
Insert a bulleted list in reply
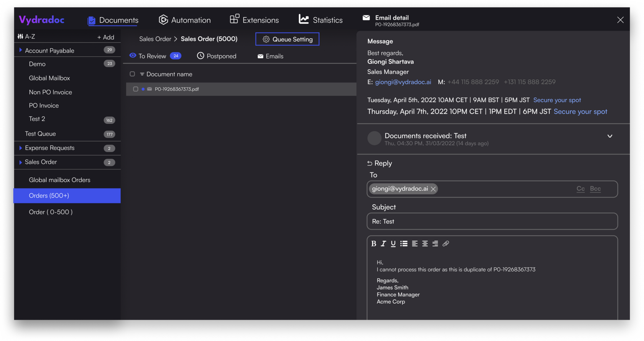[x=404, y=244]
